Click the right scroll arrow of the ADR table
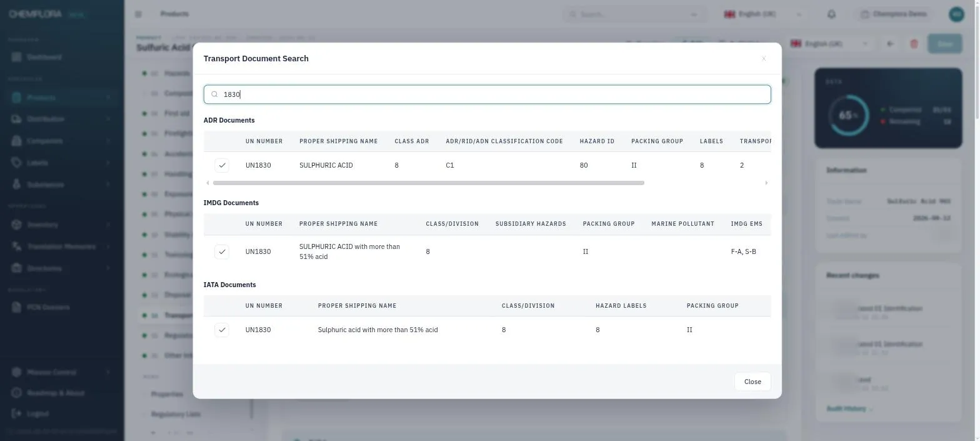The height and width of the screenshot is (441, 980). tap(766, 183)
